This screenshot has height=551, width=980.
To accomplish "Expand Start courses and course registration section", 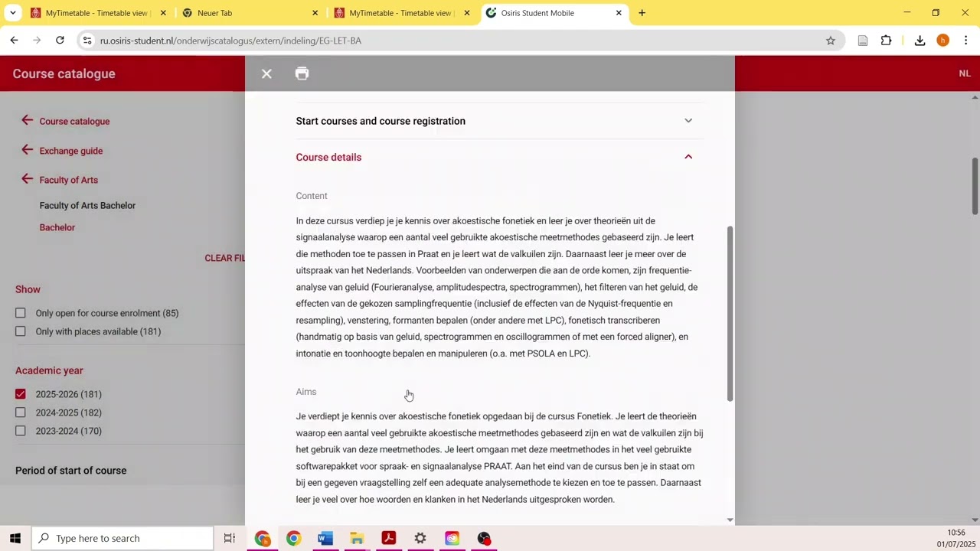I will [499, 121].
